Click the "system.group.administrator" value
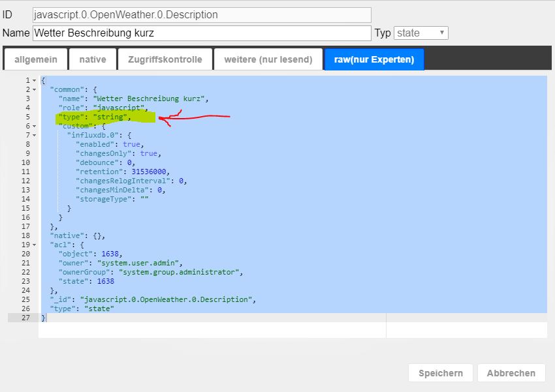The height and width of the screenshot is (392, 555). tap(179, 272)
